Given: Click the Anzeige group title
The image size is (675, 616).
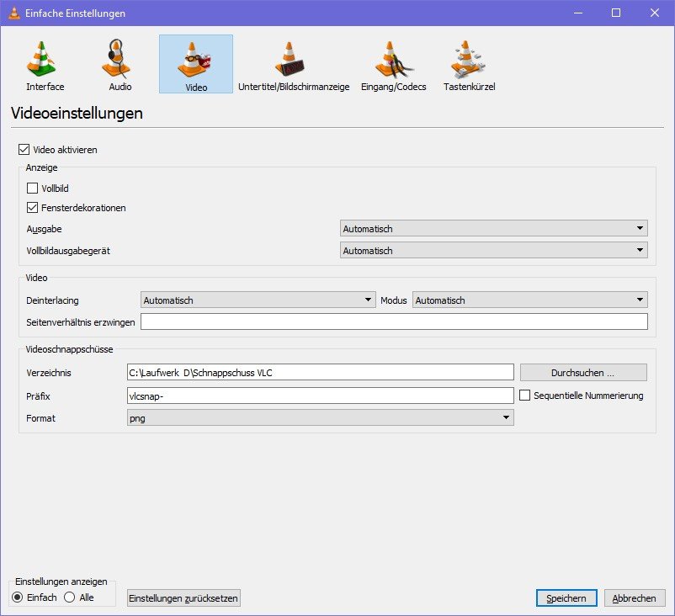Looking at the screenshot, I should pyautogui.click(x=42, y=167).
